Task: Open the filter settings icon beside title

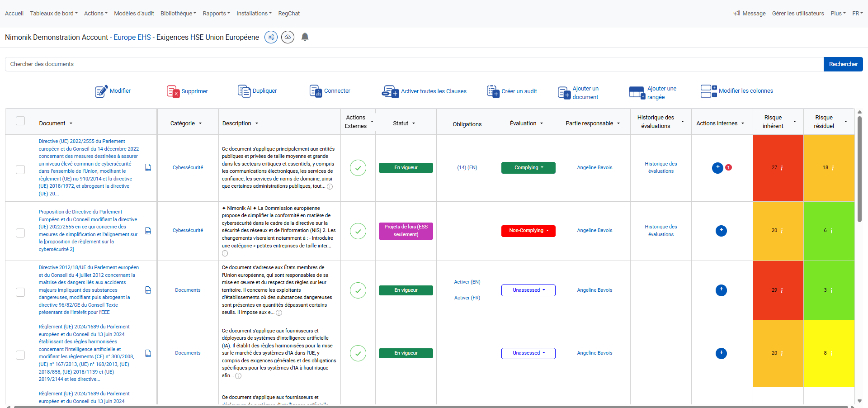Action: point(271,37)
